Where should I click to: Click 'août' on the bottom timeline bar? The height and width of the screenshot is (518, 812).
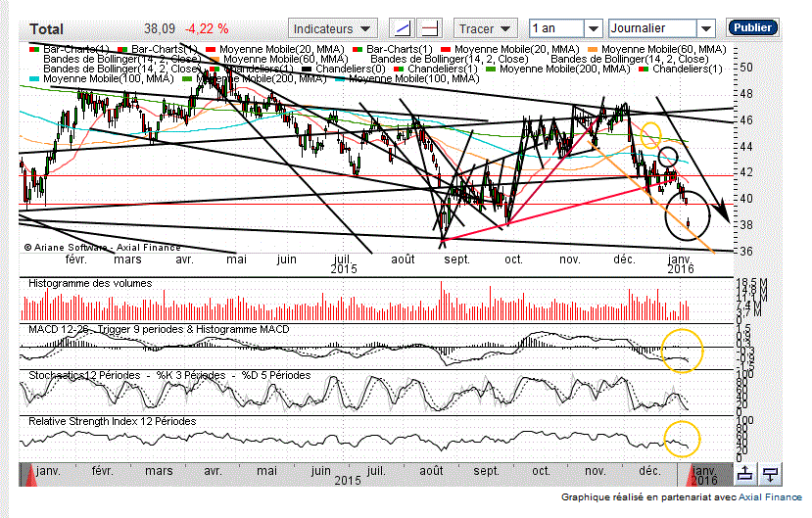tap(431, 471)
